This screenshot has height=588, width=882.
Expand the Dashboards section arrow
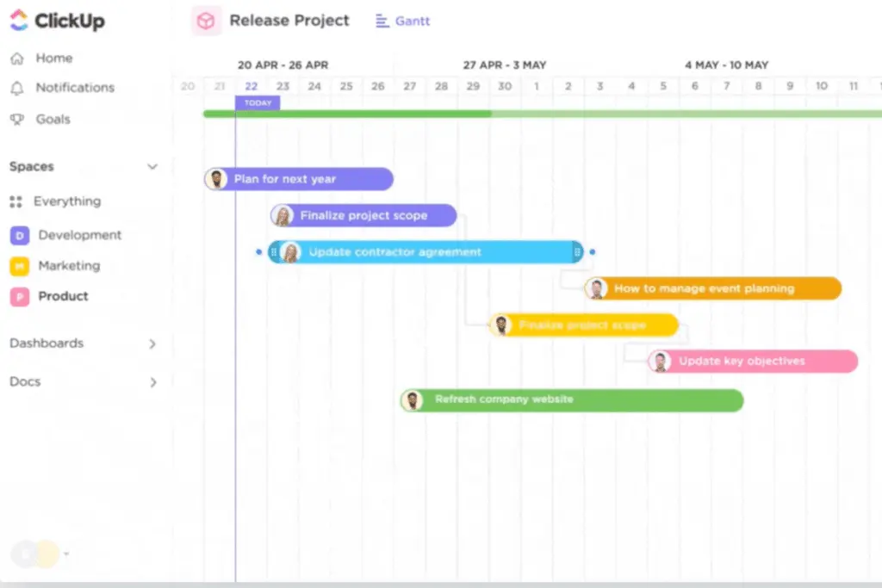pos(152,344)
